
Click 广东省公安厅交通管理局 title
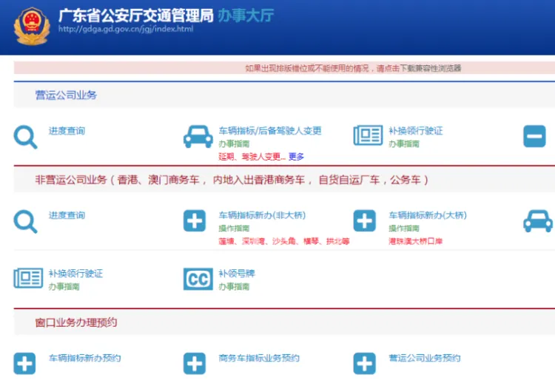(x=136, y=16)
